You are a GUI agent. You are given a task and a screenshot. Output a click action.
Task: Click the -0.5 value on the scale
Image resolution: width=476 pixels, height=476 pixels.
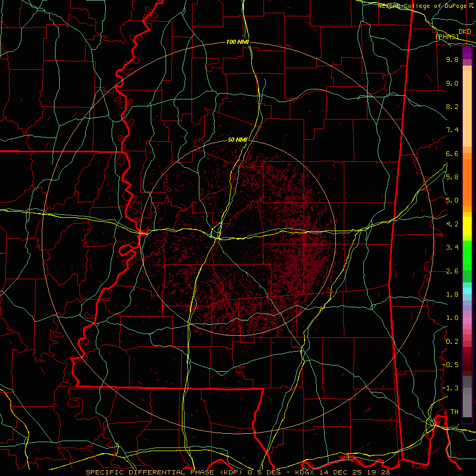pyautogui.click(x=450, y=365)
